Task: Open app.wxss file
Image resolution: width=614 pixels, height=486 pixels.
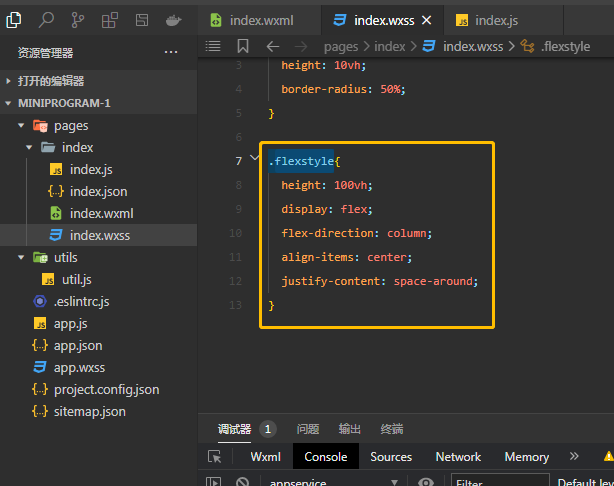Action: 98,367
